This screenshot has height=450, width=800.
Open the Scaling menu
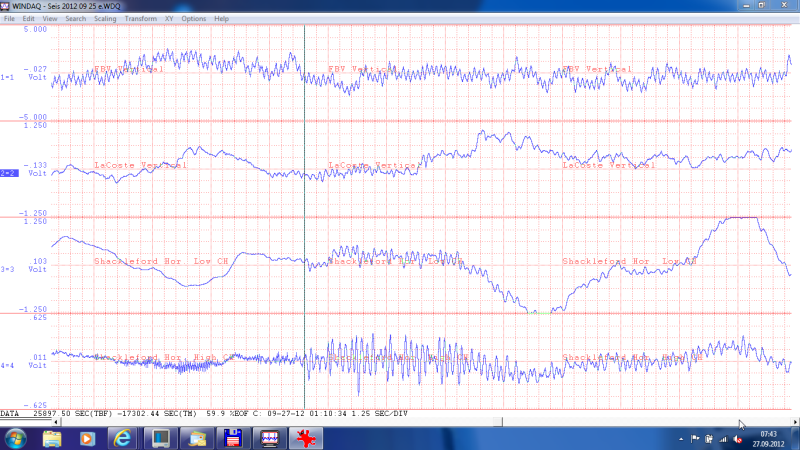click(x=105, y=19)
